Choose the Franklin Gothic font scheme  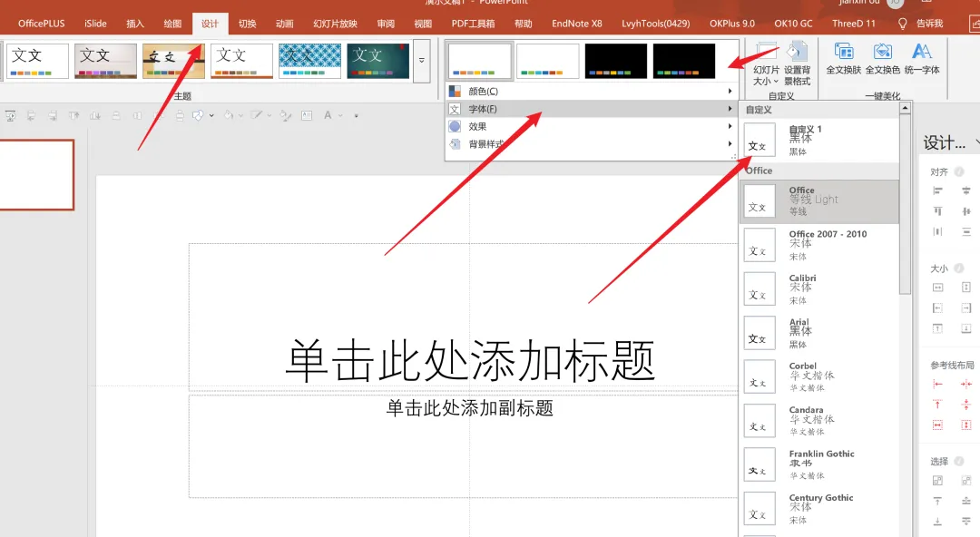(819, 465)
